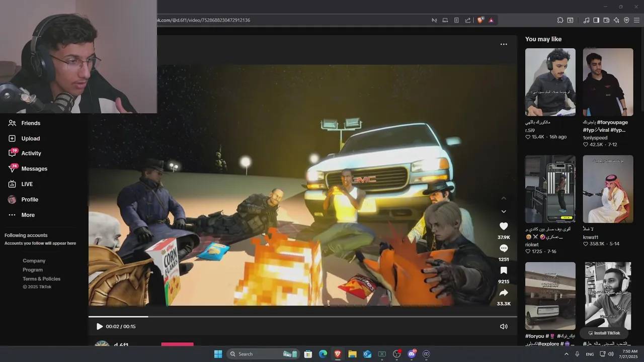Screen dimensions: 644x362
Task: Toggle the microphone tray icon
Action: click(x=577, y=354)
